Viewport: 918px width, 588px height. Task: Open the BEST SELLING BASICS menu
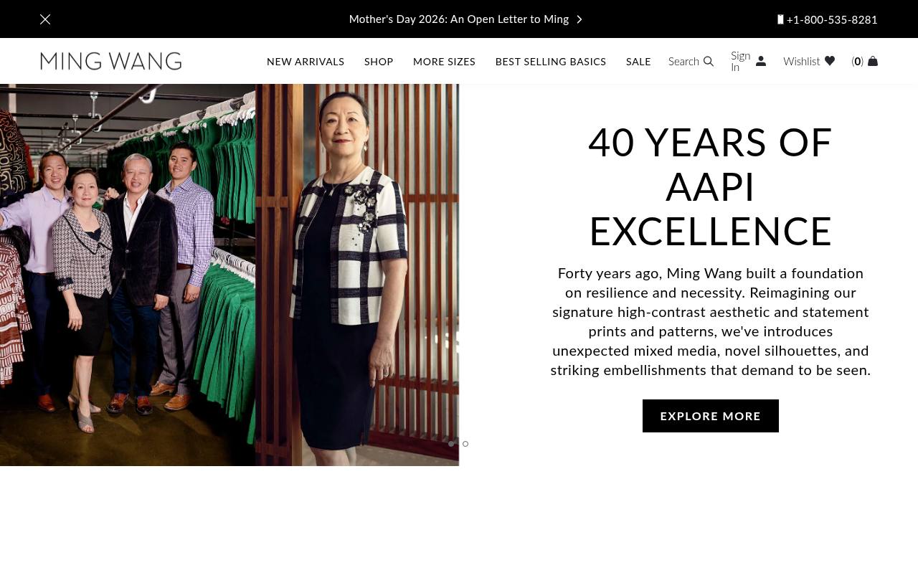pos(551,62)
